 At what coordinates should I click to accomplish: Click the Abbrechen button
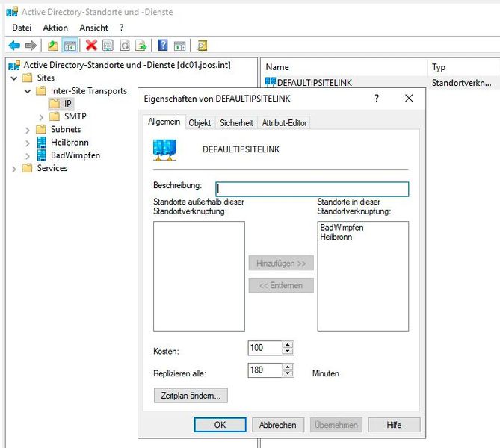pos(278,425)
